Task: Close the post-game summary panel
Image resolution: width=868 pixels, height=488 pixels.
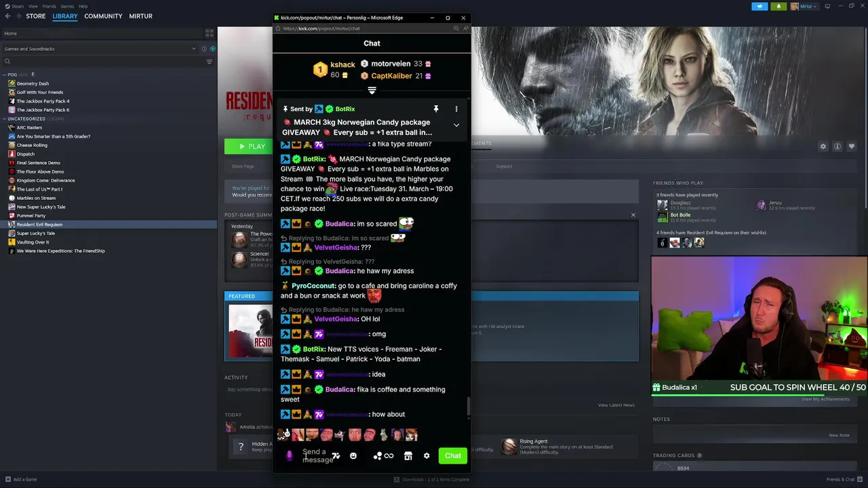Action: [633, 215]
